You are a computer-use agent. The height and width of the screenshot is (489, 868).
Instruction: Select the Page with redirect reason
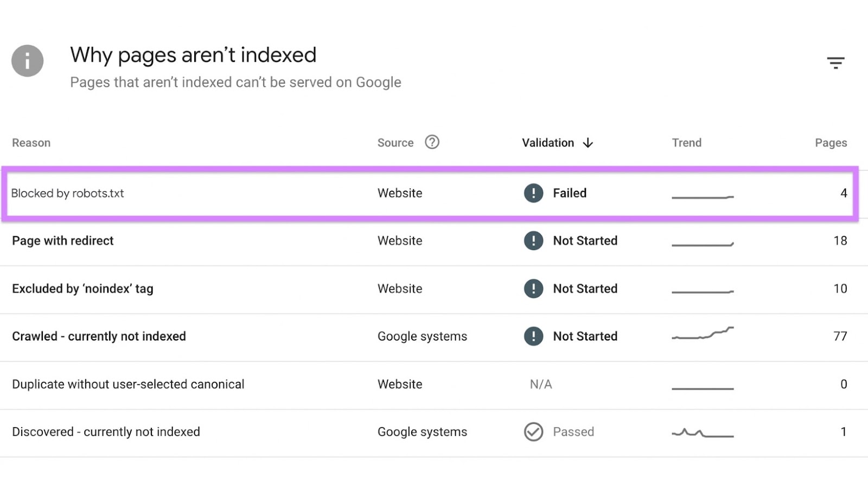(x=62, y=240)
